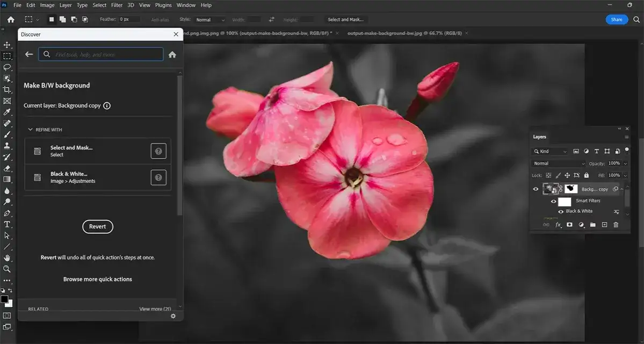Open the Kind filter dropdown
This screenshot has width=644, height=344.
551,151
